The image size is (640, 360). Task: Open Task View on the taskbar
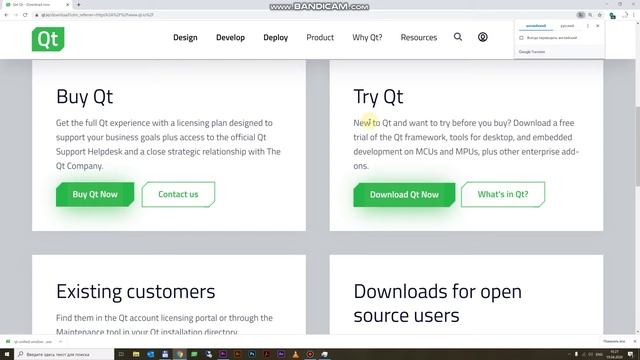click(x=121, y=354)
